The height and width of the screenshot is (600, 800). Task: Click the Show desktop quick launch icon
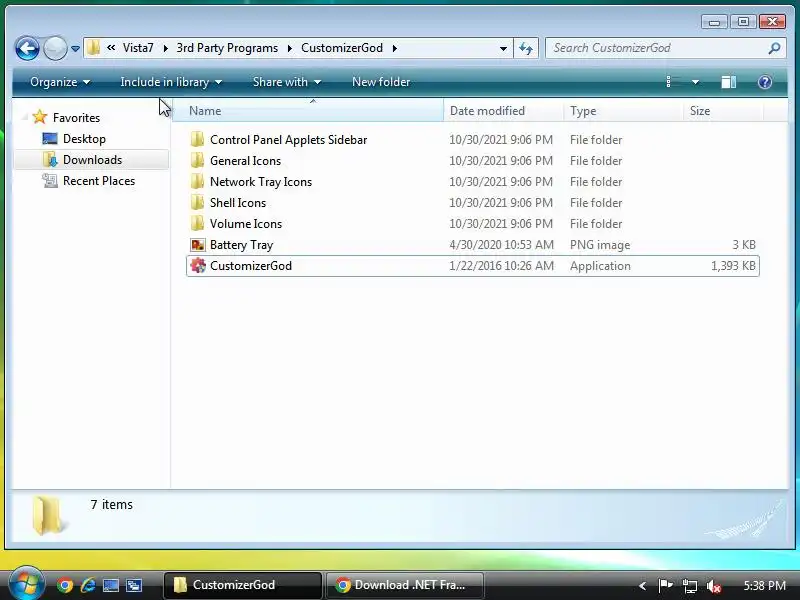(111, 585)
